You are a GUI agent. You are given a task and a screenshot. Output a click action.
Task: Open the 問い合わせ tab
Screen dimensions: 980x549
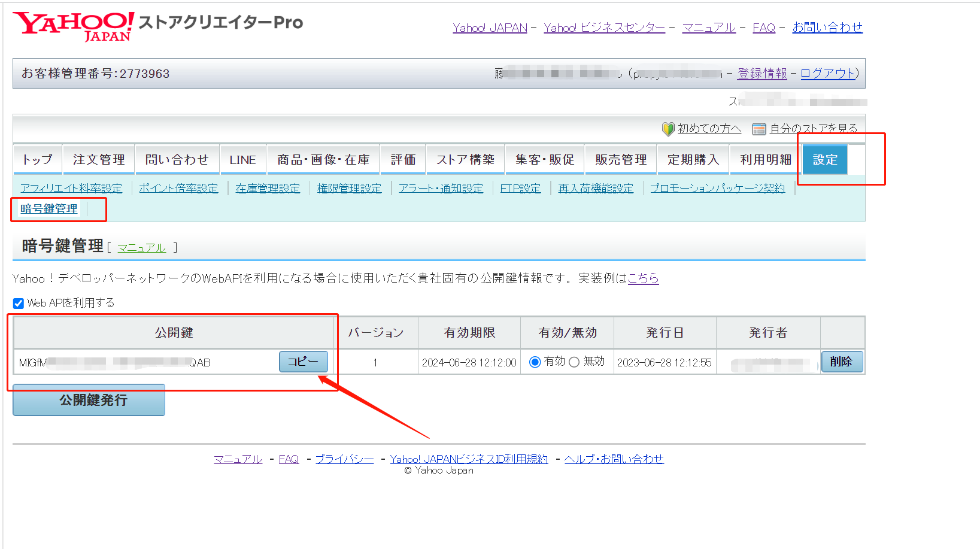click(177, 159)
